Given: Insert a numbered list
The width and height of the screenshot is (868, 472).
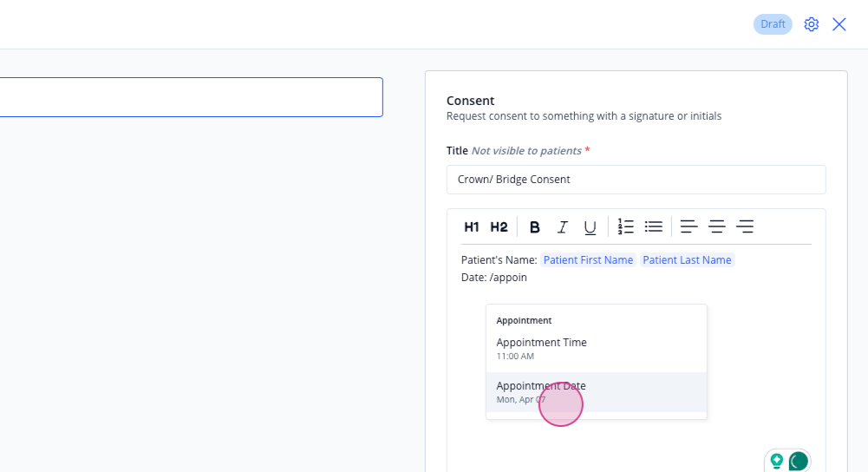Looking at the screenshot, I should (x=625, y=226).
